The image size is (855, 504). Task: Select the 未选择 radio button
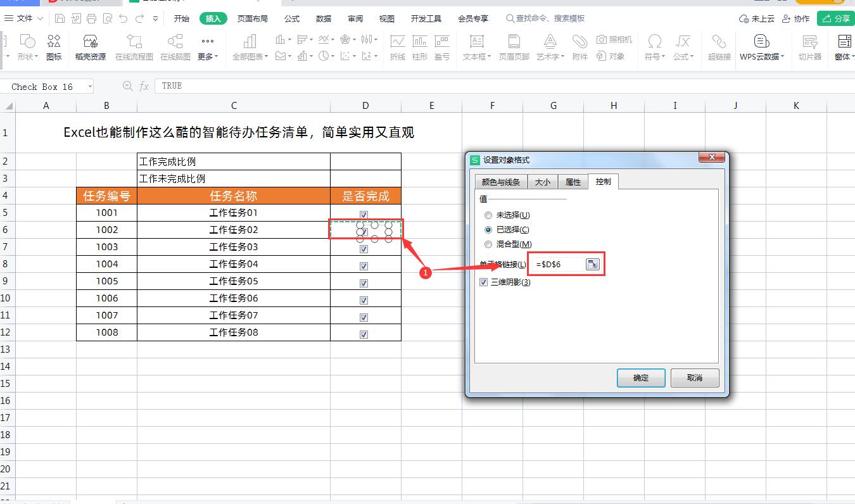488,215
